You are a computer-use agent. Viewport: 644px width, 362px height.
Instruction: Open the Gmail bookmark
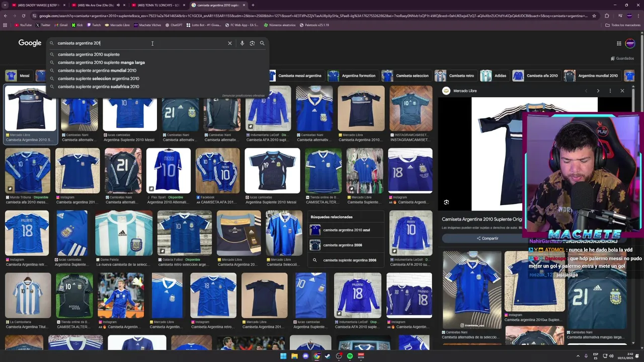coord(60,25)
